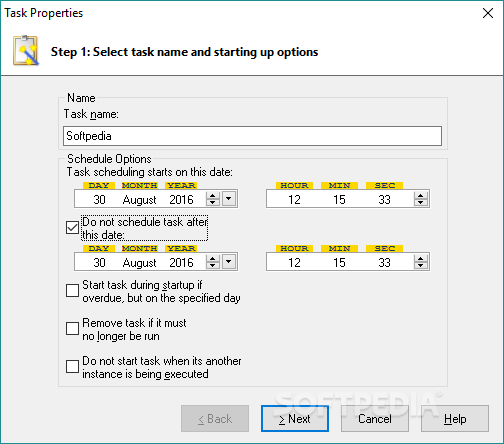Select the start time seconds value 33
Image resolution: width=504 pixels, height=444 pixels.
[x=384, y=199]
